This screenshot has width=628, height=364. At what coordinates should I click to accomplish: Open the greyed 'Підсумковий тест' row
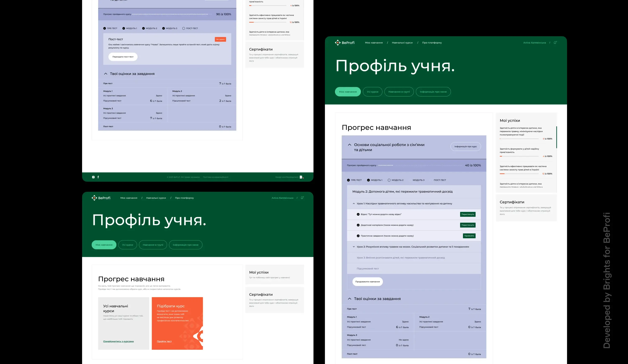tap(414, 269)
